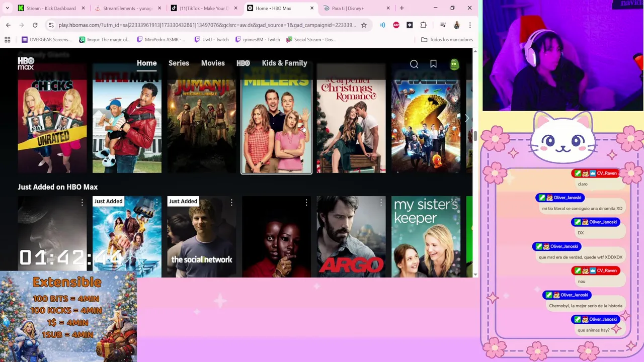Open options menu on My Sister's Keeper poster
The image size is (644, 362).
pos(455,202)
